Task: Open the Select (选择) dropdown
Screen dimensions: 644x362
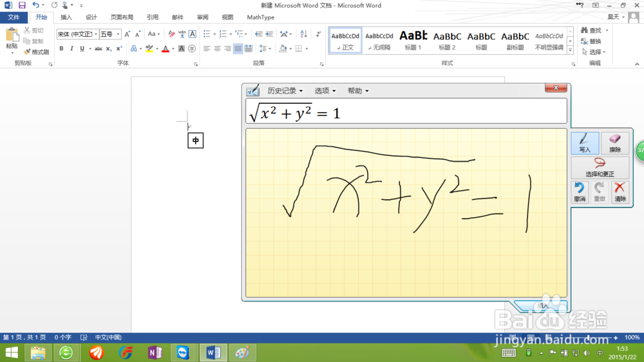Action: [594, 52]
